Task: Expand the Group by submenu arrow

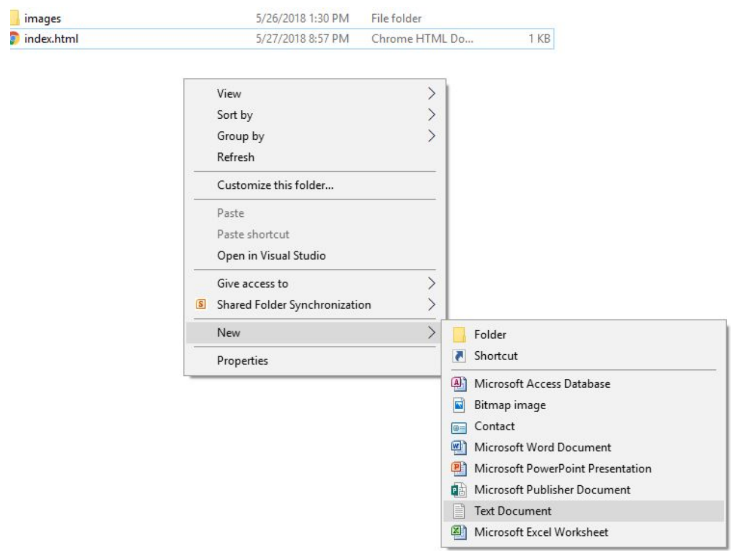Action: click(x=431, y=136)
